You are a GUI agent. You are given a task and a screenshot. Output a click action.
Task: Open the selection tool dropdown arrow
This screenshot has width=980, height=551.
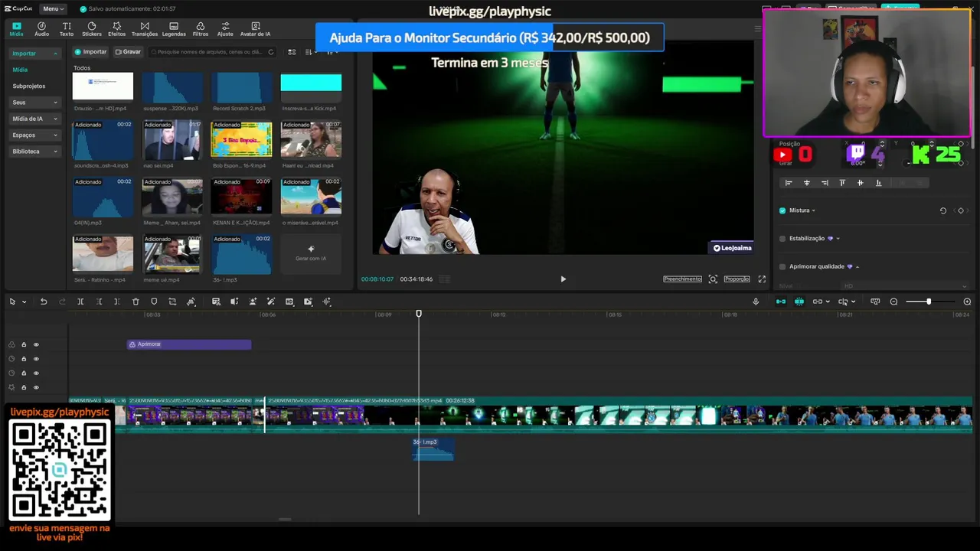click(x=24, y=302)
